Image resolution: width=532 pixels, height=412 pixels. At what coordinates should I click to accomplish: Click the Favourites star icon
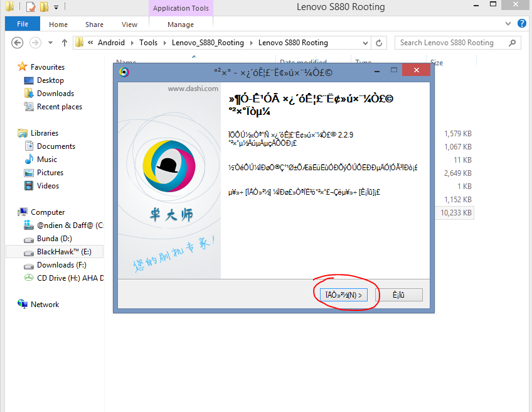pyautogui.click(x=22, y=67)
